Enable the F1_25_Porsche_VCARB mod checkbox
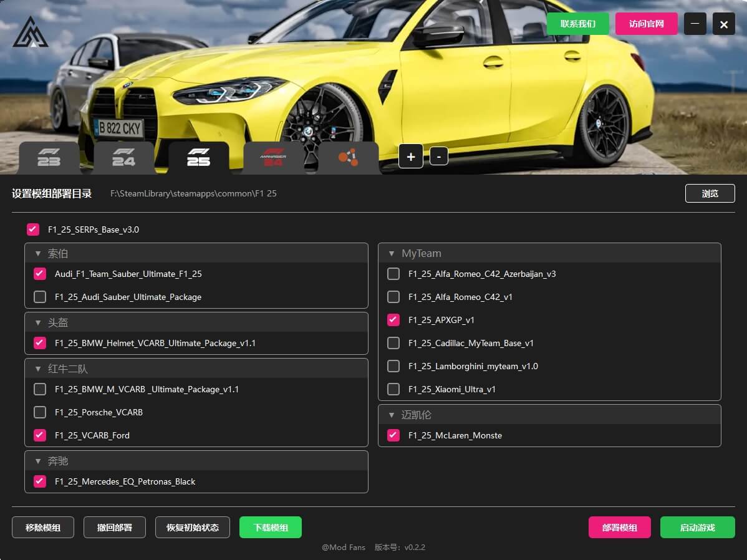 tap(40, 412)
